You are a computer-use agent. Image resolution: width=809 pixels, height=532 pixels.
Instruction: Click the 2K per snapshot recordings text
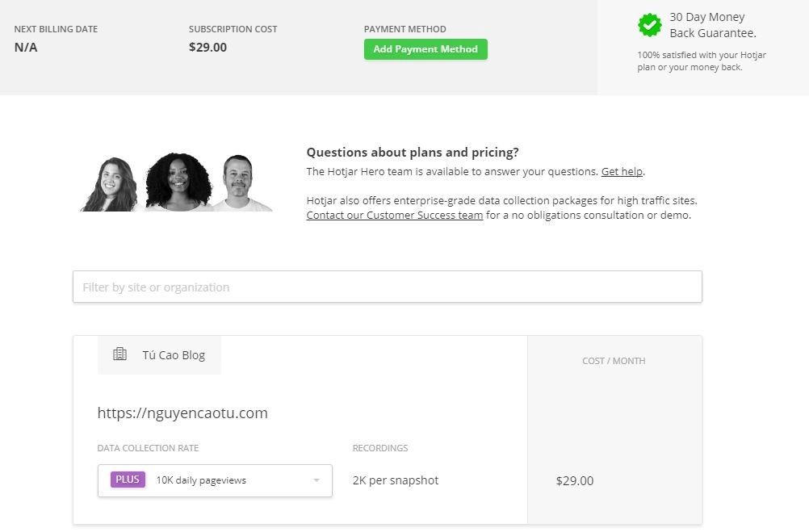396,480
